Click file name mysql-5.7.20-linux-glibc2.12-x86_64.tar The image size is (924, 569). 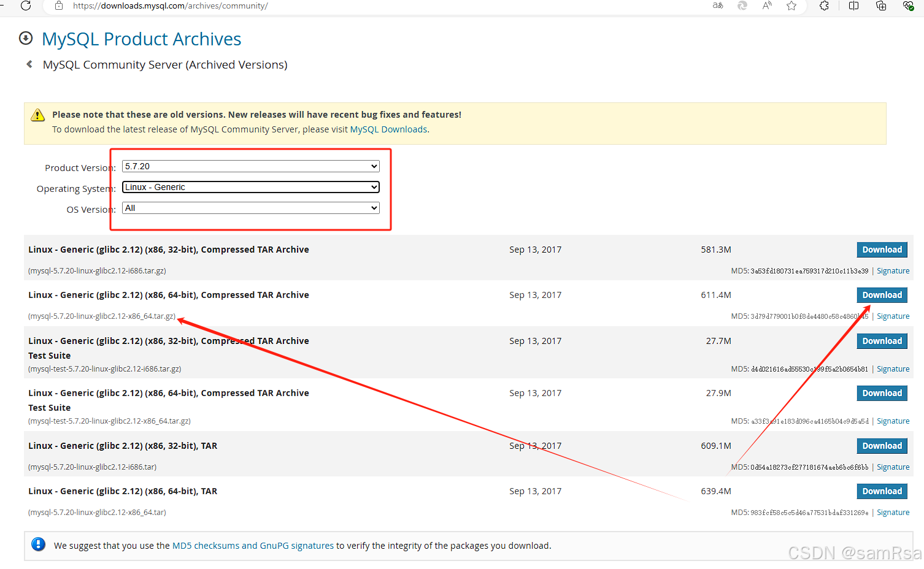97,513
